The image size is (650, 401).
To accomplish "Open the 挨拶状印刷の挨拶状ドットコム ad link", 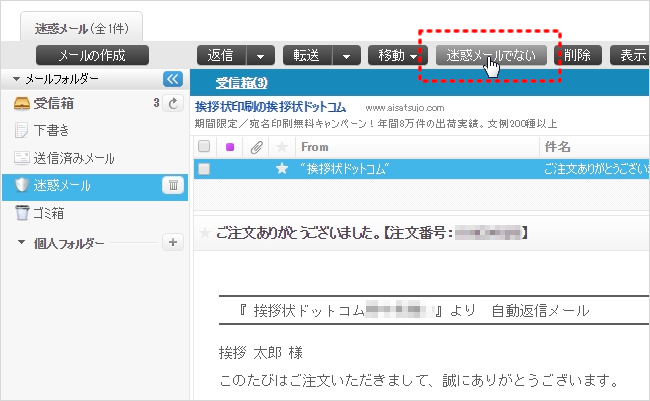I will click(270, 107).
